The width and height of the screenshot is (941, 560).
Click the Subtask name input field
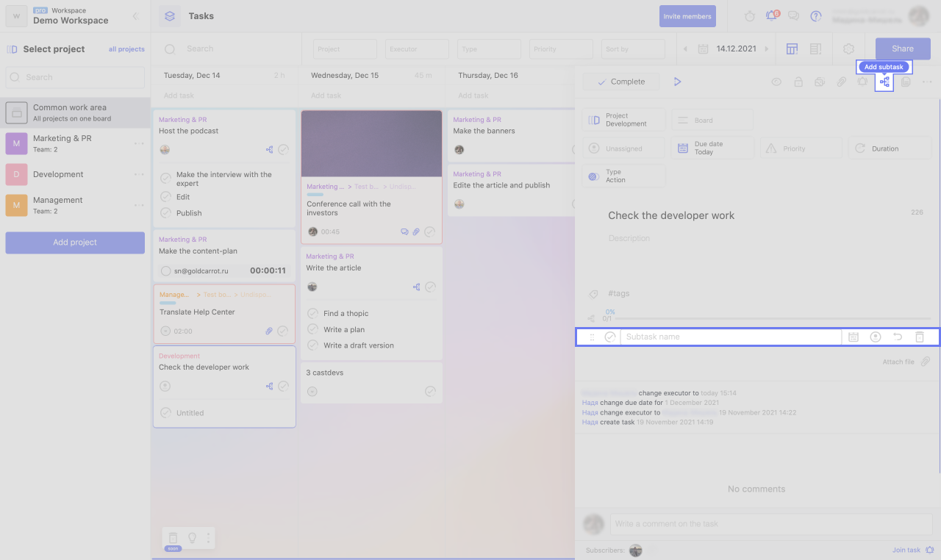731,337
